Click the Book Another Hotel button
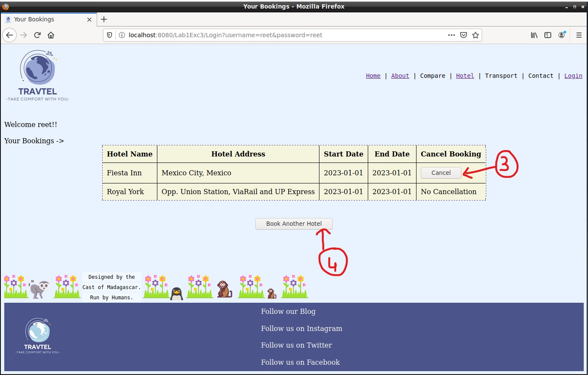The width and height of the screenshot is (588, 375). (294, 224)
